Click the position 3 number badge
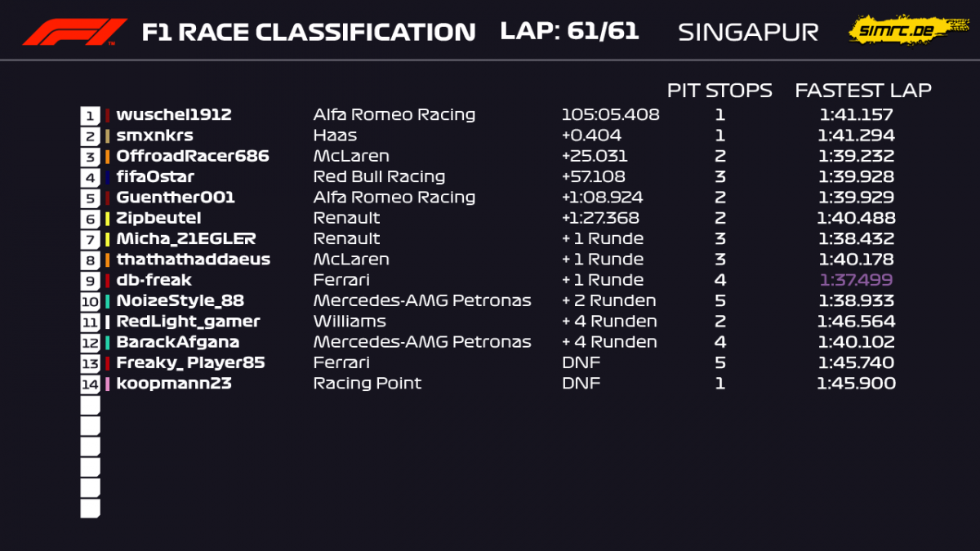Screen dimensions: 980x551 [x=90, y=157]
